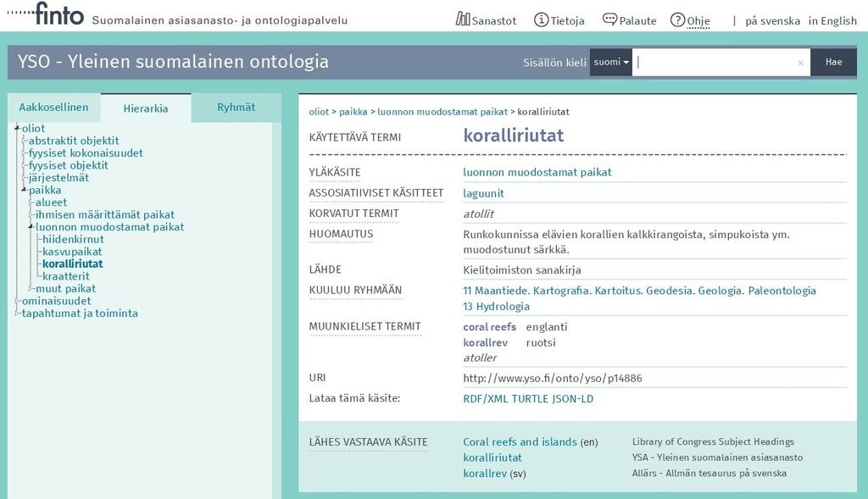Open suomi content language dropdown
Image resolution: width=868 pixels, height=499 pixels.
pyautogui.click(x=611, y=62)
